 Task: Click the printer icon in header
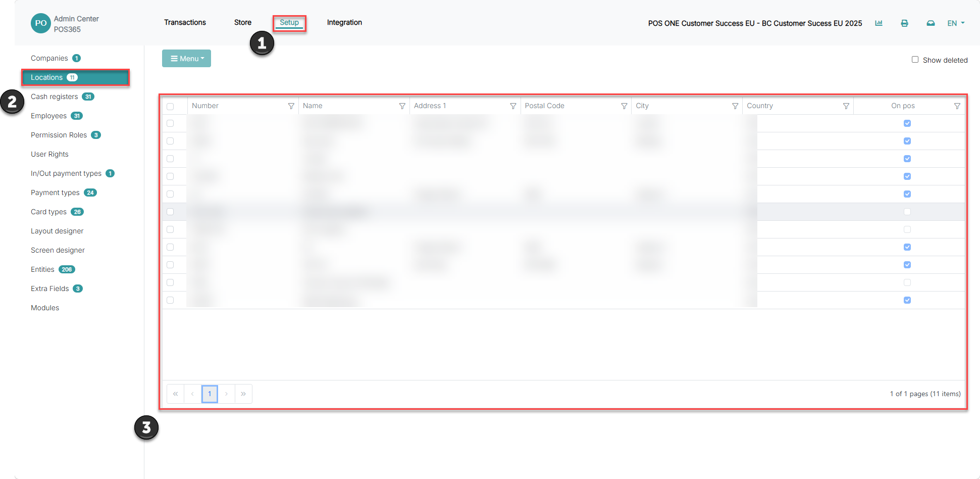coord(904,23)
